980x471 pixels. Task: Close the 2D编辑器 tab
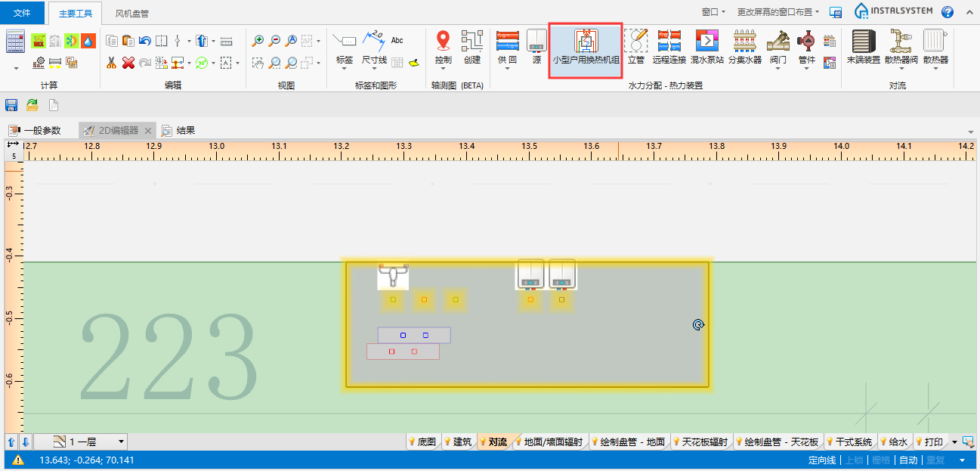148,130
